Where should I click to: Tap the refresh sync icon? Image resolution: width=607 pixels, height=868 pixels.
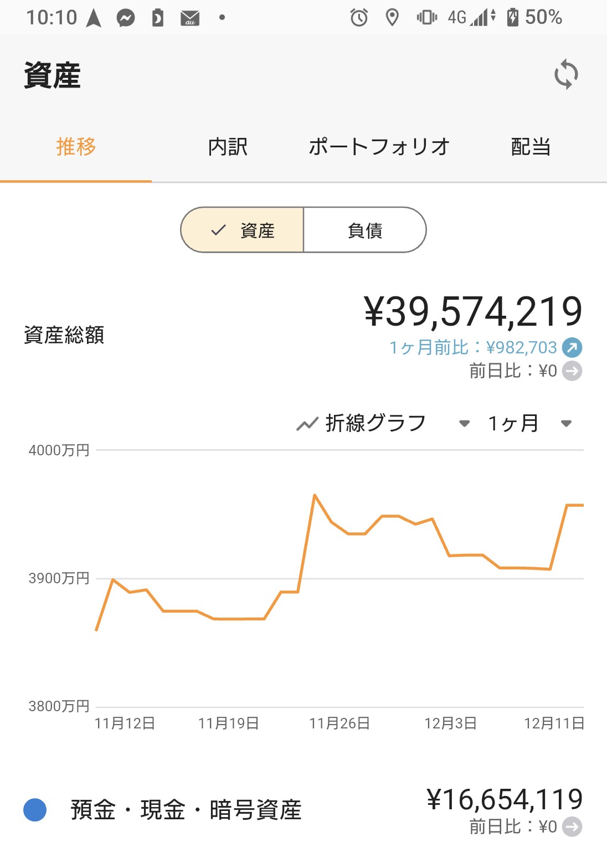click(566, 74)
